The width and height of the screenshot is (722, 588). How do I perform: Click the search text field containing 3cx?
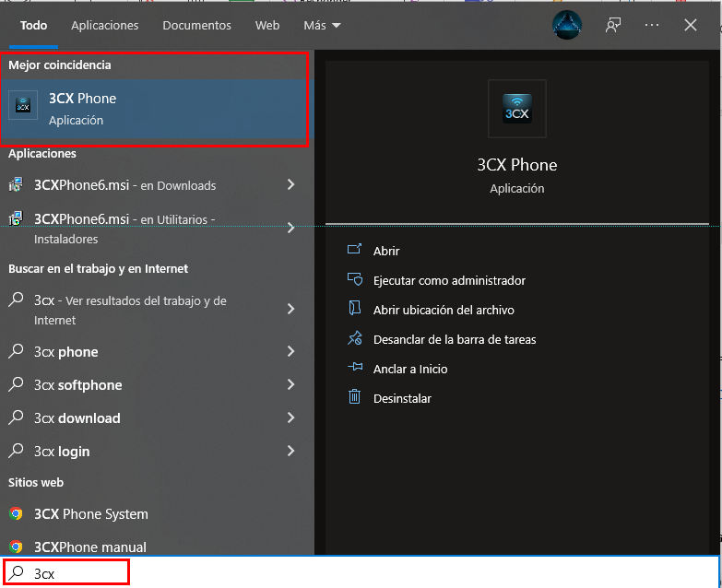point(361,573)
